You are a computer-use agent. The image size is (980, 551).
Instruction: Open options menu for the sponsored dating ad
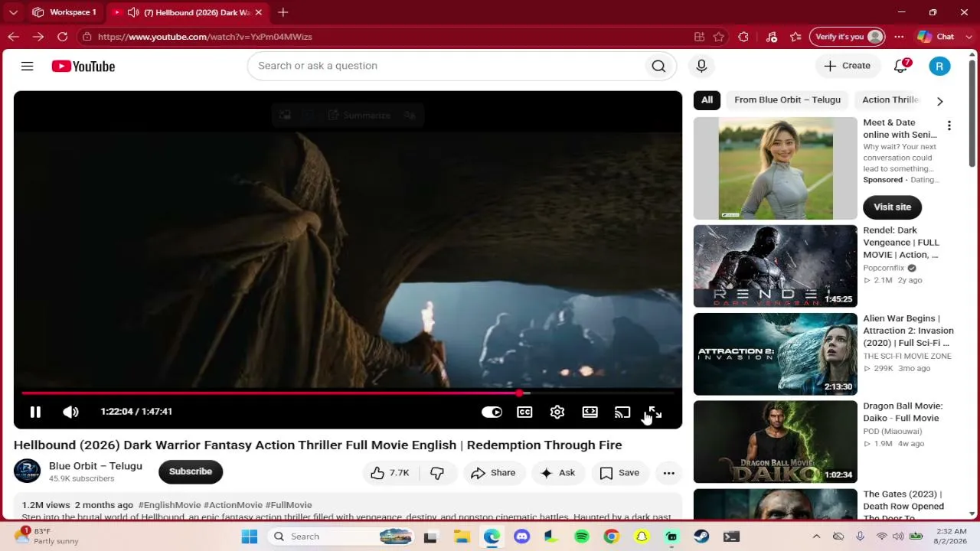pos(949,126)
